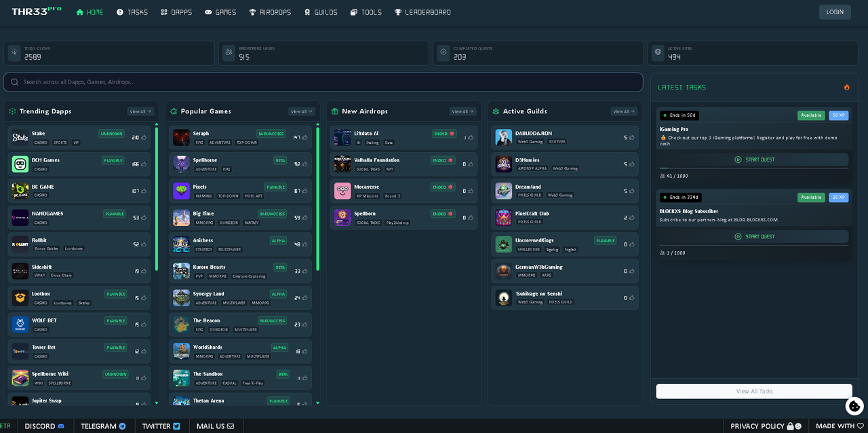Image resolution: width=868 pixels, height=433 pixels.
Task: Upvote Pixels game thumbs-up
Action: coord(305,191)
